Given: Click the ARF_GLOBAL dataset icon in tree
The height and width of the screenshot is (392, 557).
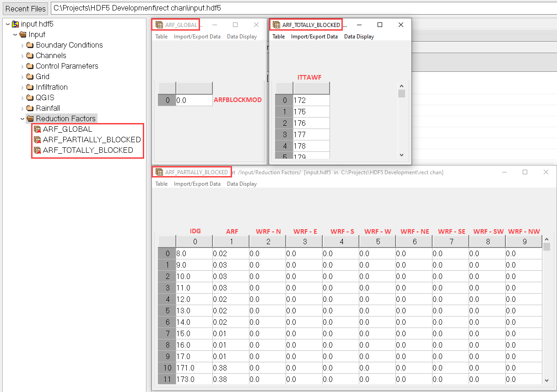Looking at the screenshot, I should coord(38,129).
